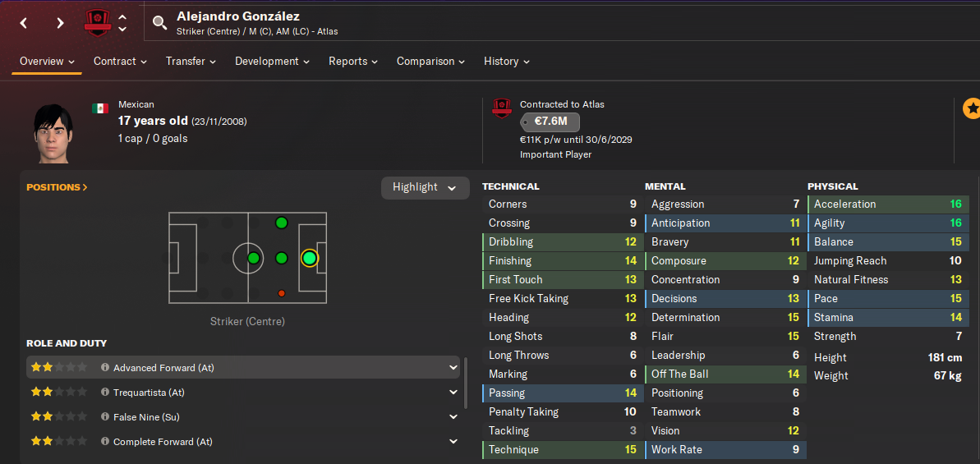Click the Mexican flag icon
This screenshot has width=980, height=464.
(x=100, y=108)
